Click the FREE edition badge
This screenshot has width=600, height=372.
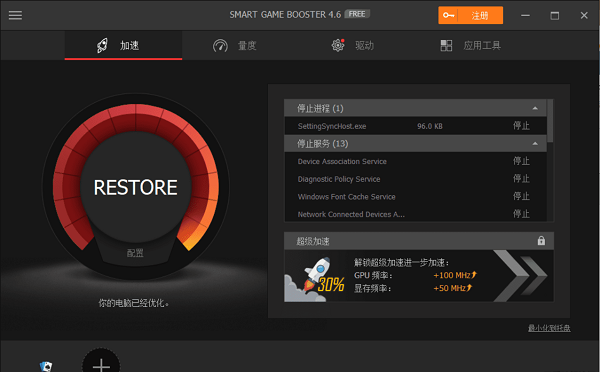357,14
